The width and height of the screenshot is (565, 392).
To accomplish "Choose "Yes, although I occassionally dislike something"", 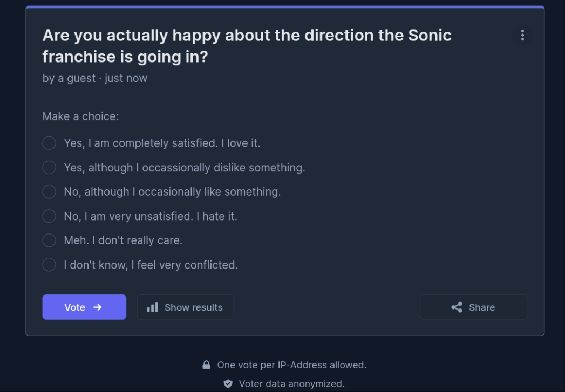I will pos(49,168).
